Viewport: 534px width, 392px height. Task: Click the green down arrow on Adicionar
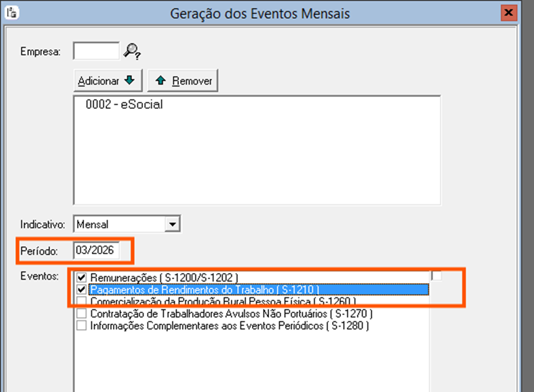click(x=130, y=81)
